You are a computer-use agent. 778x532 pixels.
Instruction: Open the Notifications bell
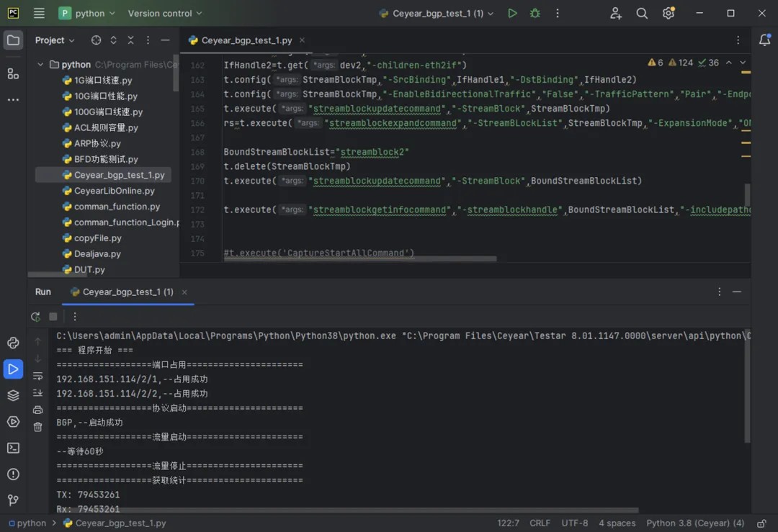pos(764,40)
